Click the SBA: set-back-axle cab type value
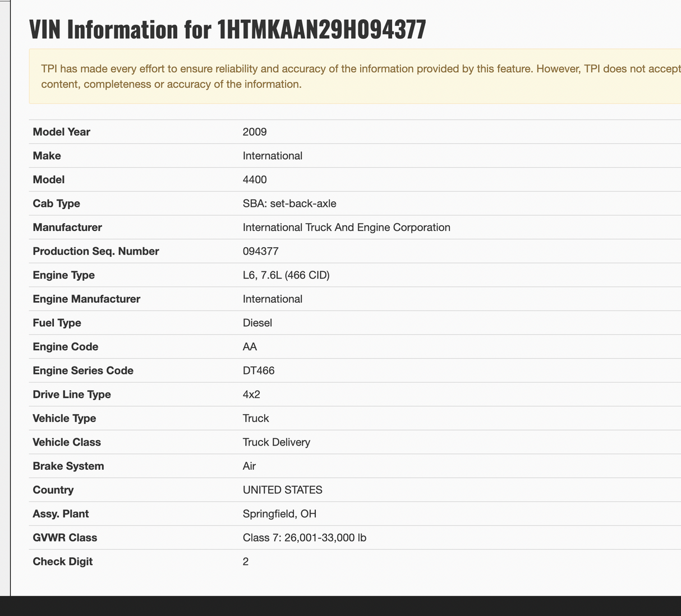This screenshot has height=616, width=681. pyautogui.click(x=289, y=203)
